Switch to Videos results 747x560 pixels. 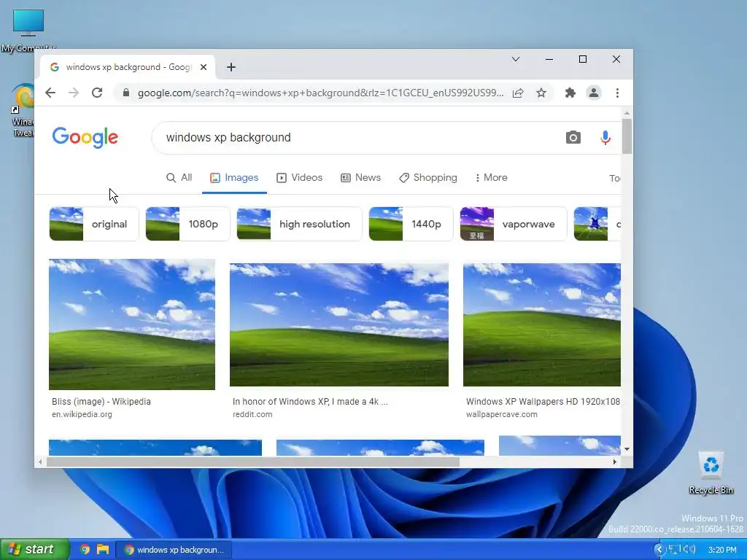click(x=299, y=178)
